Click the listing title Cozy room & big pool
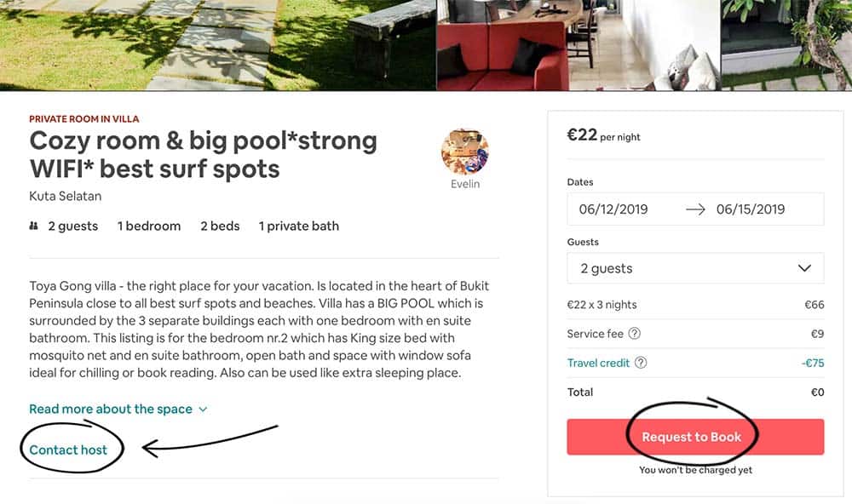The image size is (852, 504). (x=204, y=155)
